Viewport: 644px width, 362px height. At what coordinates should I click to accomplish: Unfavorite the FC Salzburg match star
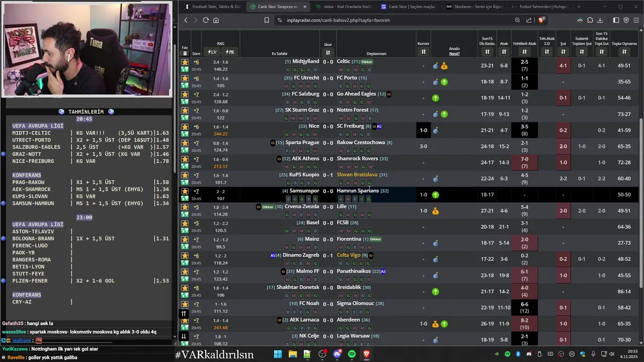(185, 95)
